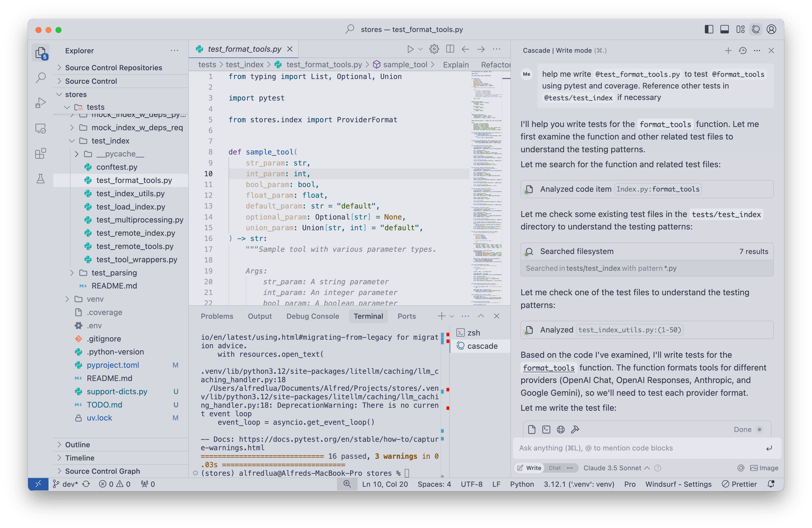Click the mention @ icon in Cascade input
Screen dimensions: 812x528
click(x=741, y=468)
